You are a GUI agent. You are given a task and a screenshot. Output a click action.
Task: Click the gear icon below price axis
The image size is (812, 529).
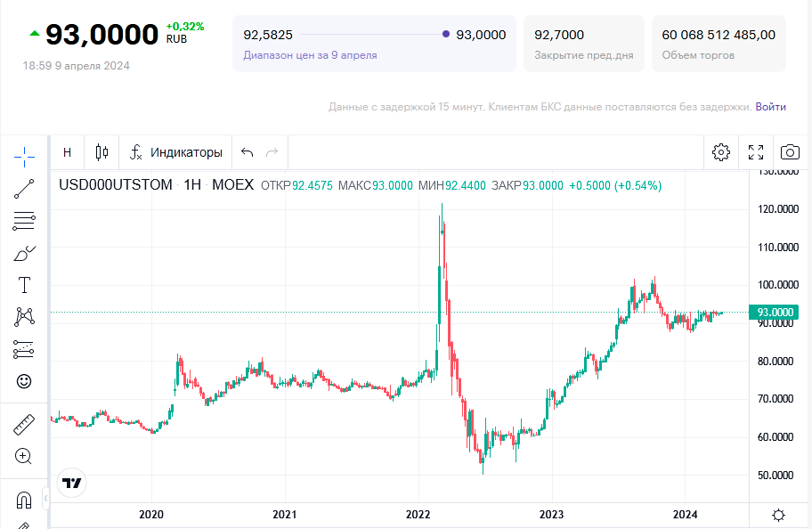tap(778, 515)
